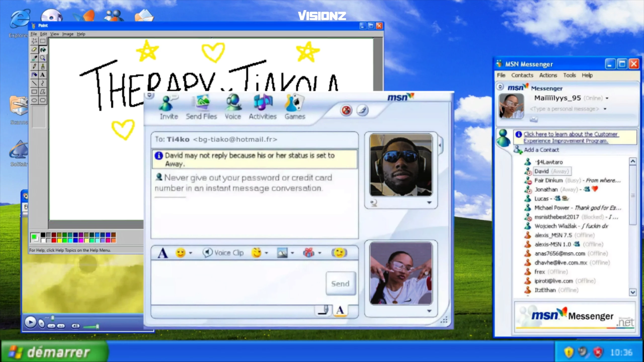Click the contact list scroll-down arrow

tap(633, 292)
